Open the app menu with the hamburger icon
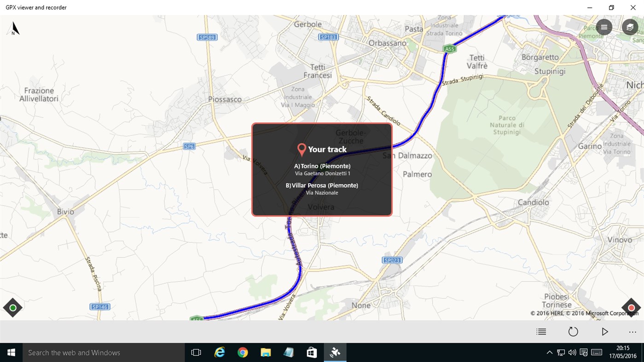Screen dimensions: 644x362 coord(603,27)
